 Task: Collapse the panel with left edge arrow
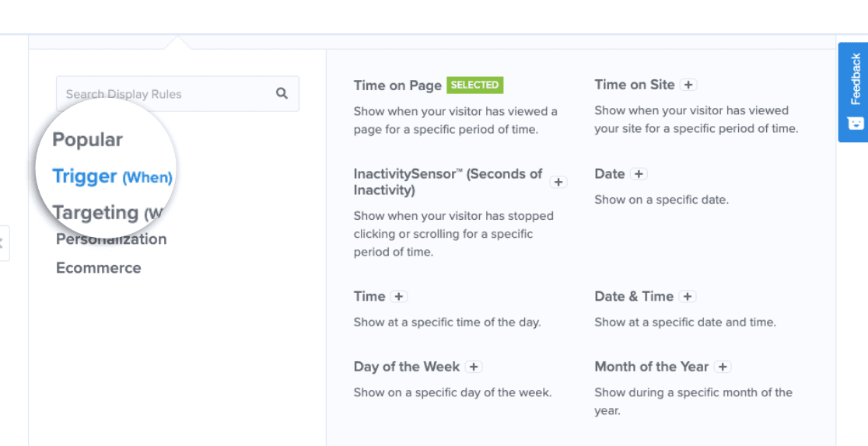tap(3, 243)
